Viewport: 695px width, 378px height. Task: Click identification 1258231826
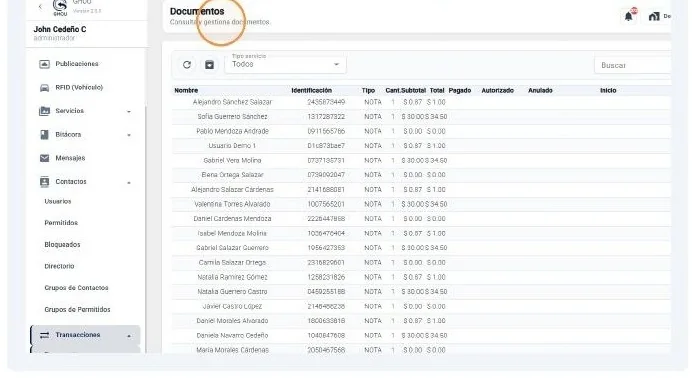coord(326,277)
